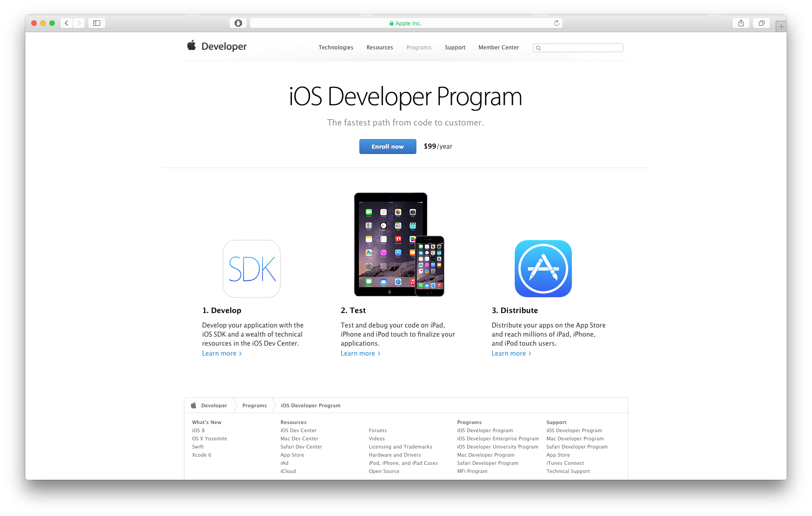Learn more about Distribute step

point(512,353)
